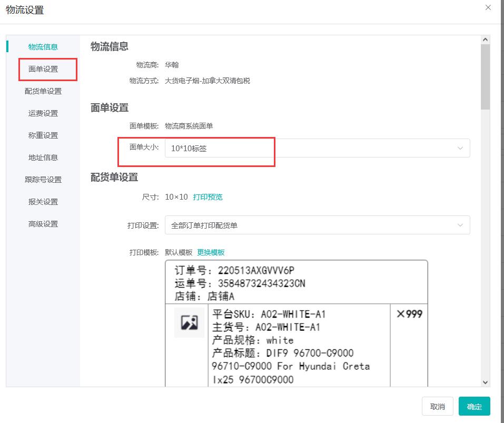Click the 打印设置 dropdown chevron arrow
The image size is (504, 423).
pyautogui.click(x=460, y=225)
